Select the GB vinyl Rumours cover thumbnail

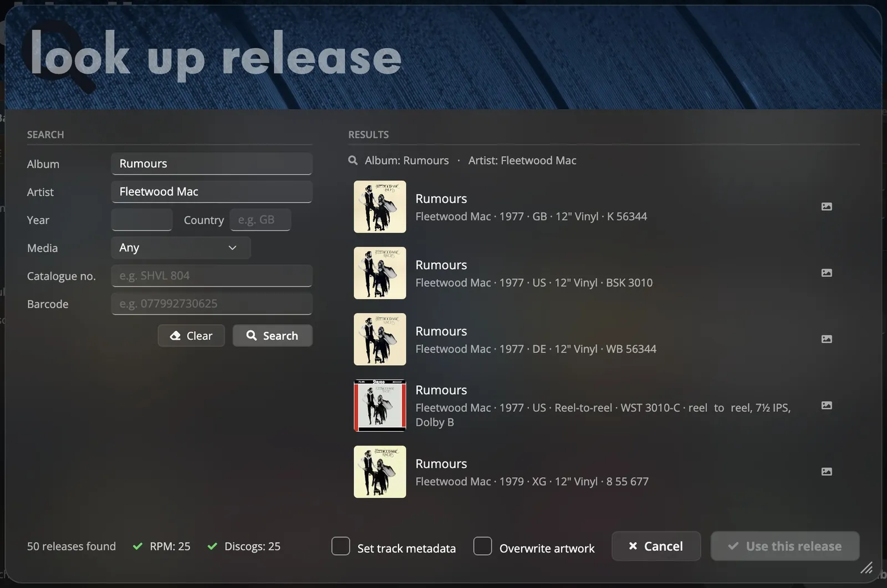click(380, 207)
